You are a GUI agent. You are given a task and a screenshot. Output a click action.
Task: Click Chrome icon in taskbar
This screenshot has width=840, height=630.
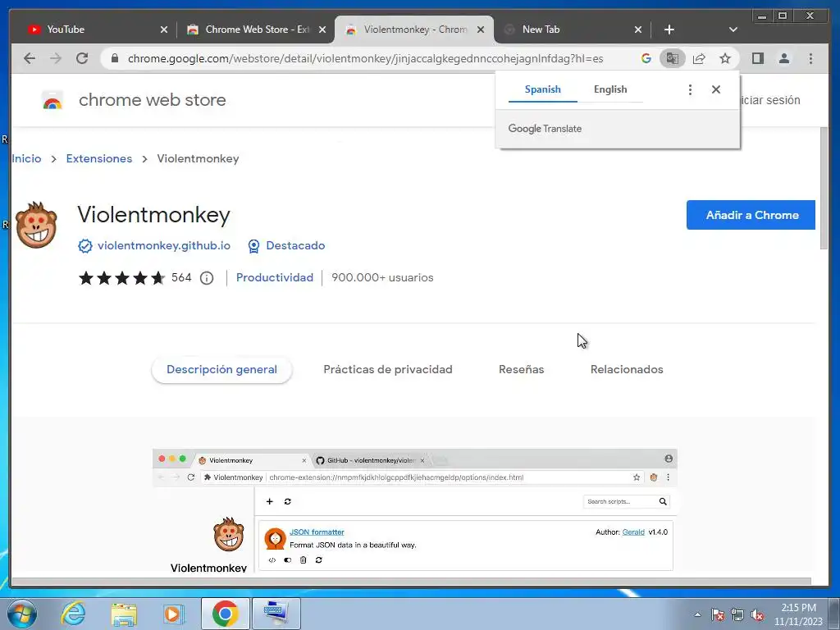click(x=225, y=614)
